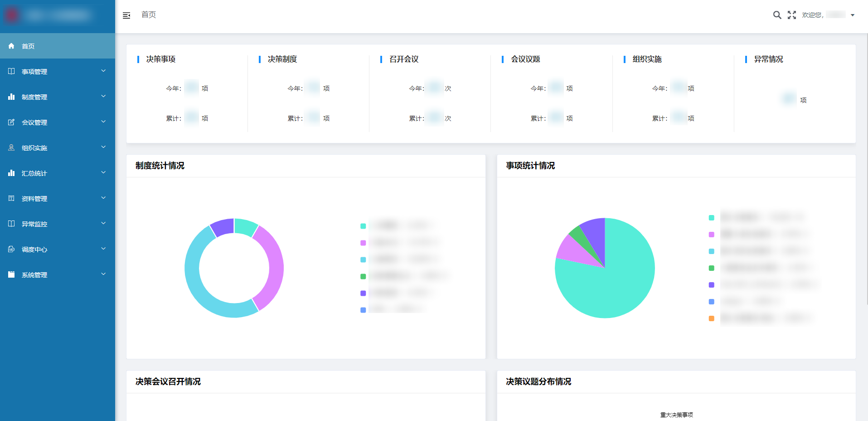Toggle pink legend swatch in 制度统计情况
Screen dimensions: 868x421
[x=363, y=243]
